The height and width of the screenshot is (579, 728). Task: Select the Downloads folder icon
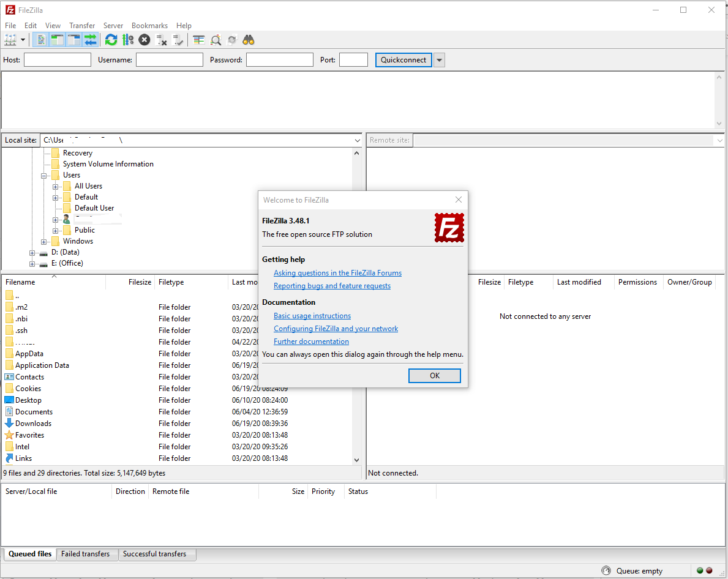coord(9,423)
